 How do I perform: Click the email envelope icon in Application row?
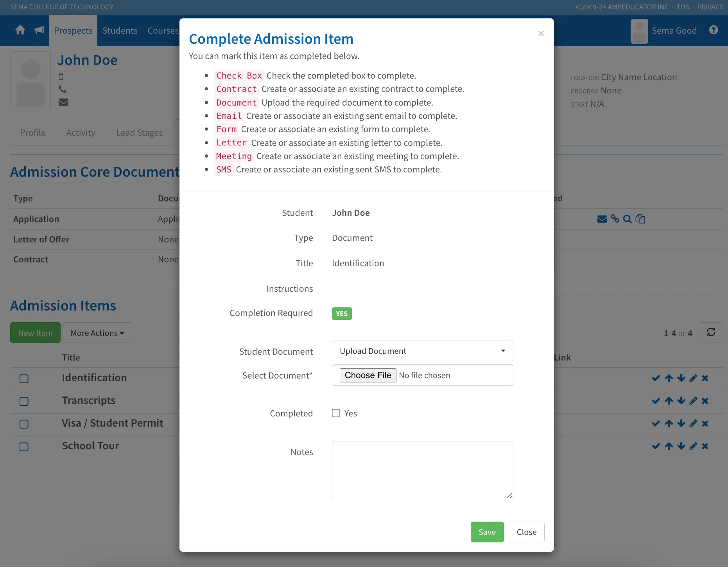pos(602,219)
